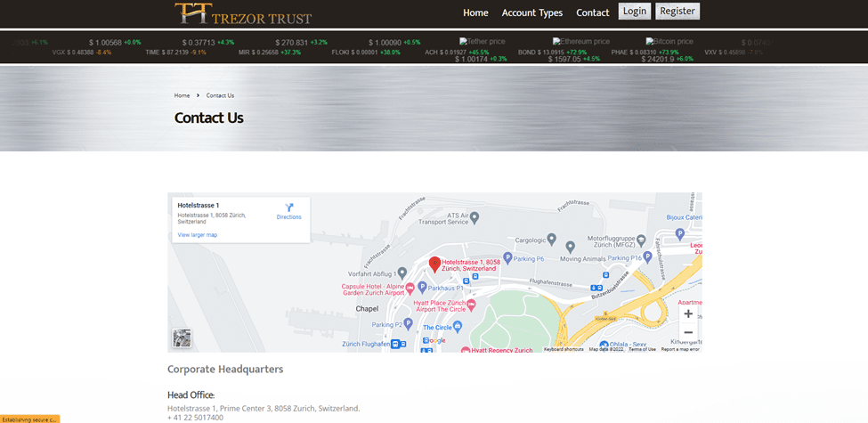This screenshot has width=868, height=423.
Task: Click the Bitcoin price ticker image
Action: [x=669, y=42]
